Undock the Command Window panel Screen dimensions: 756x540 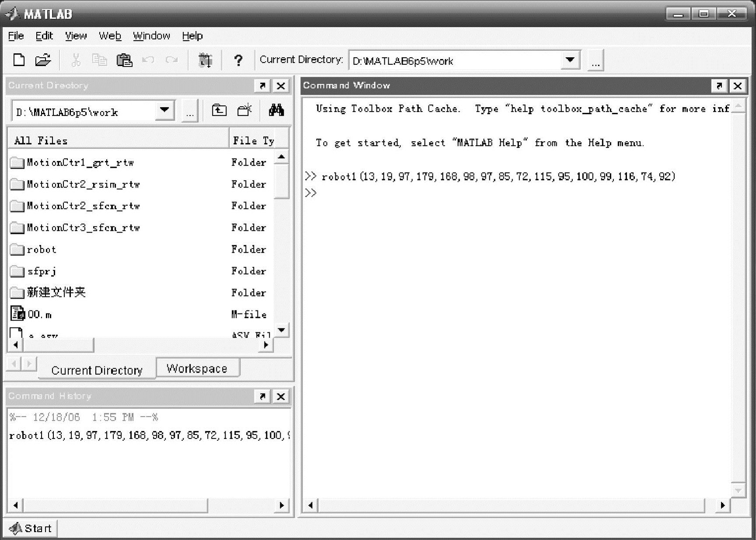pos(719,86)
